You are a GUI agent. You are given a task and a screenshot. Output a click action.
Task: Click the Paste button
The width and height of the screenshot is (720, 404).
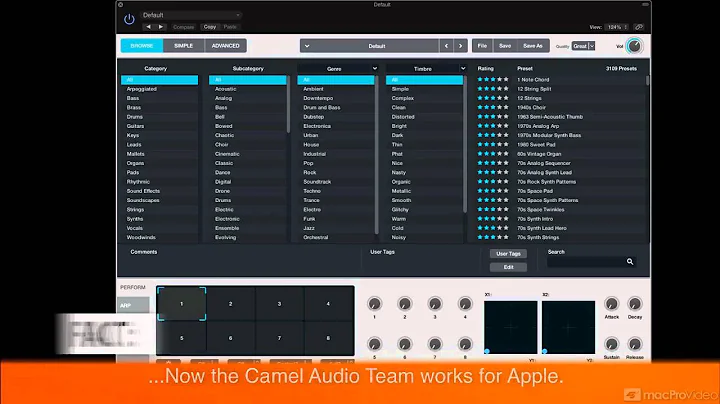[230, 27]
